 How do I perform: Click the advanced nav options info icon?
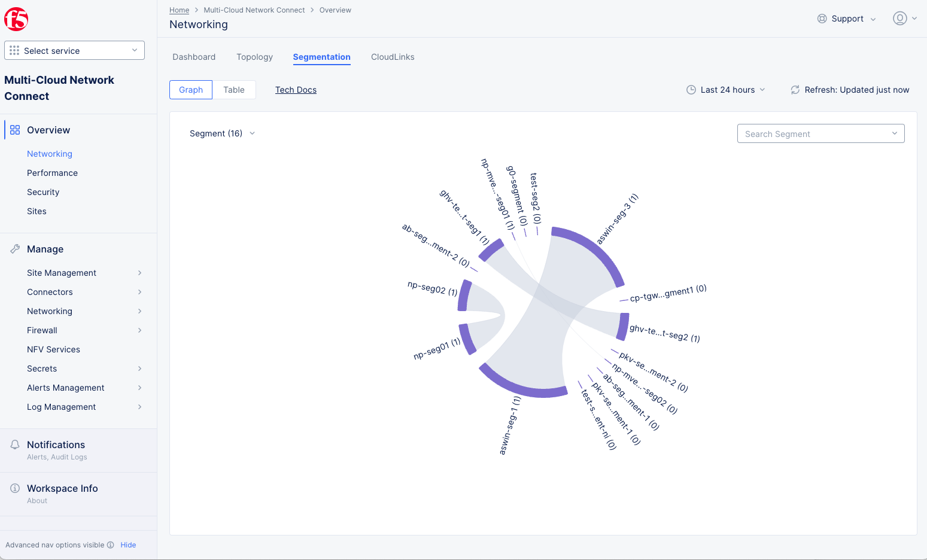coord(110,545)
